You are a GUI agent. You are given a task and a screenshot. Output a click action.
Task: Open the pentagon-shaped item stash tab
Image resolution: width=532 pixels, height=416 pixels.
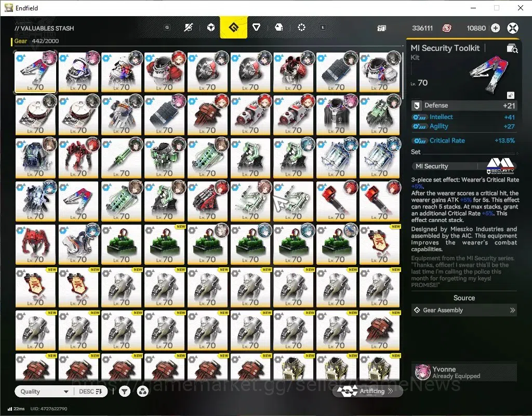click(279, 28)
